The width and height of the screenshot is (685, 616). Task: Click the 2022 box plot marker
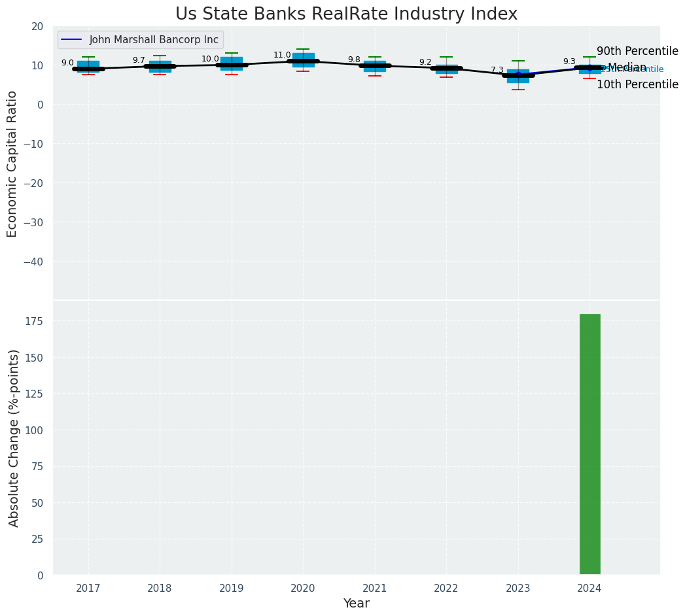point(446,68)
